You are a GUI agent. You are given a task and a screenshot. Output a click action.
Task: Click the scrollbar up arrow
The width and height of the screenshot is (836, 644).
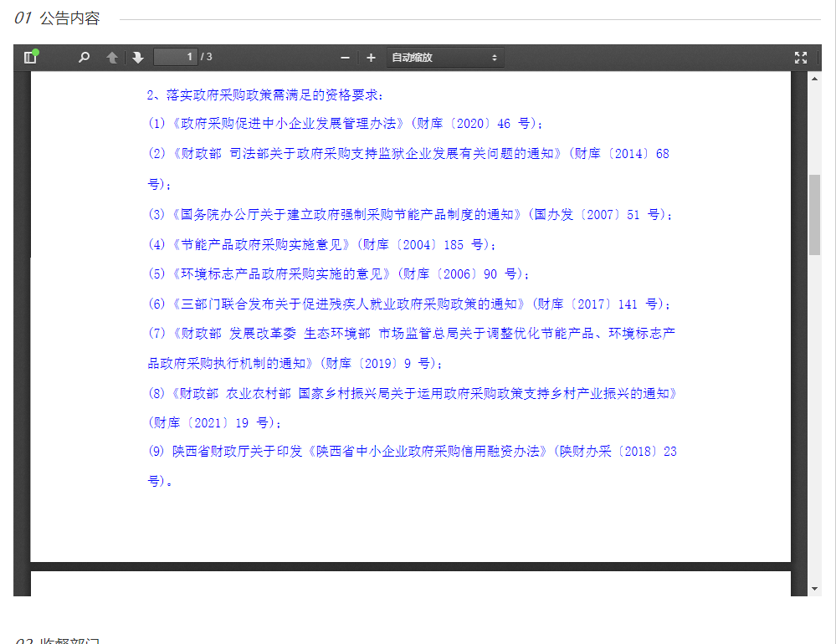pyautogui.click(x=814, y=79)
